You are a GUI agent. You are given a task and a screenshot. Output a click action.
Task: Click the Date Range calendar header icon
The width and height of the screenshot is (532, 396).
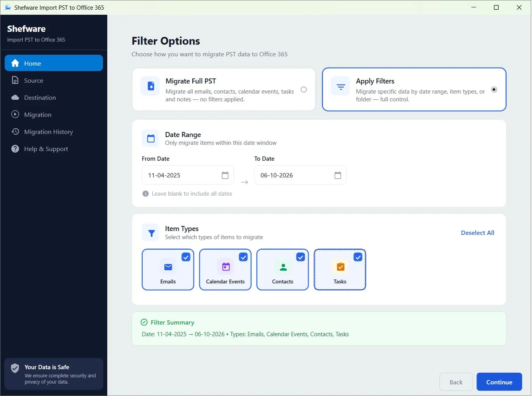pos(151,138)
